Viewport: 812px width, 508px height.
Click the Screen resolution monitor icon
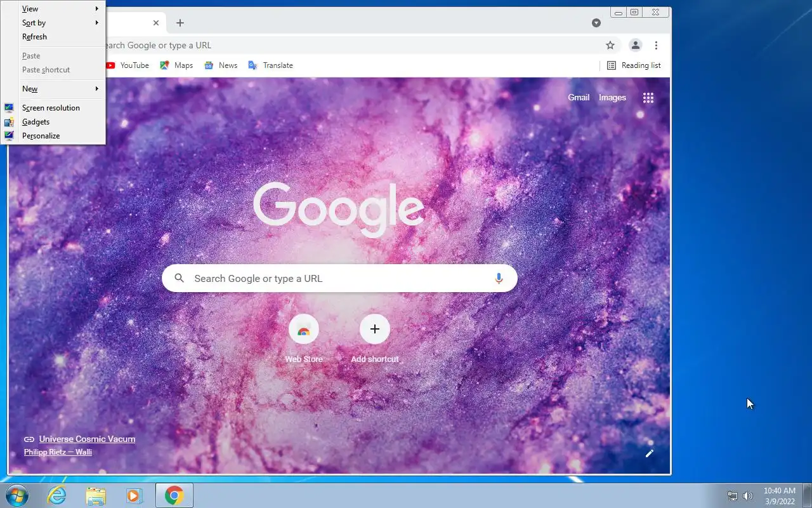9,108
